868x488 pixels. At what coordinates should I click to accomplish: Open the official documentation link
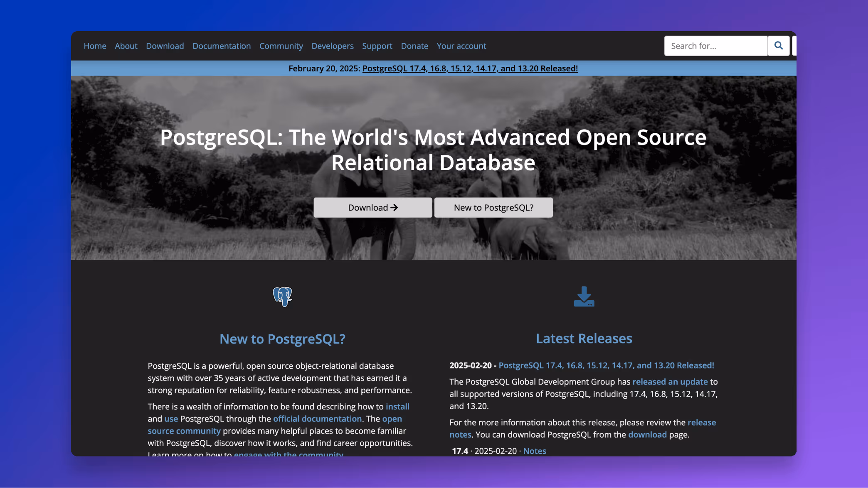pos(317,419)
